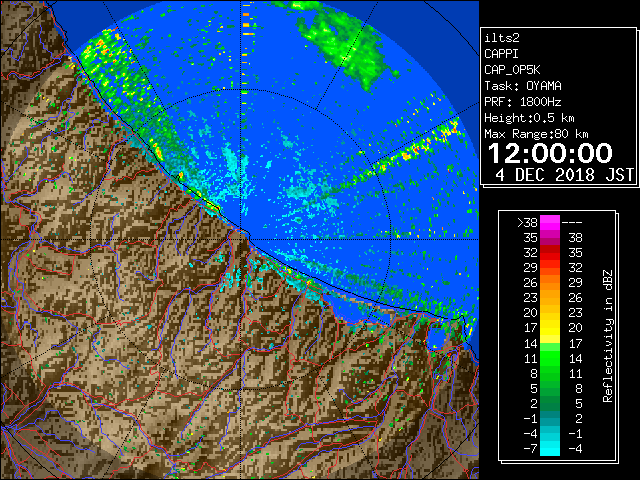Select the "-7" legend label
640x480 pixels.
530,448
